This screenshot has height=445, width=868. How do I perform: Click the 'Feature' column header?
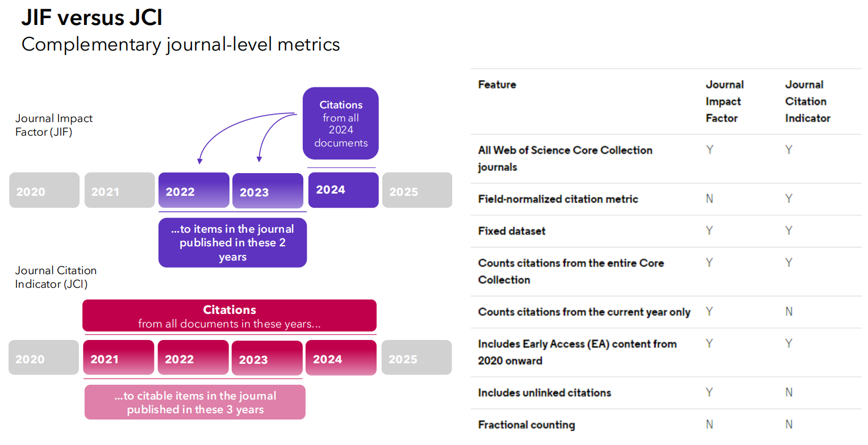[497, 85]
